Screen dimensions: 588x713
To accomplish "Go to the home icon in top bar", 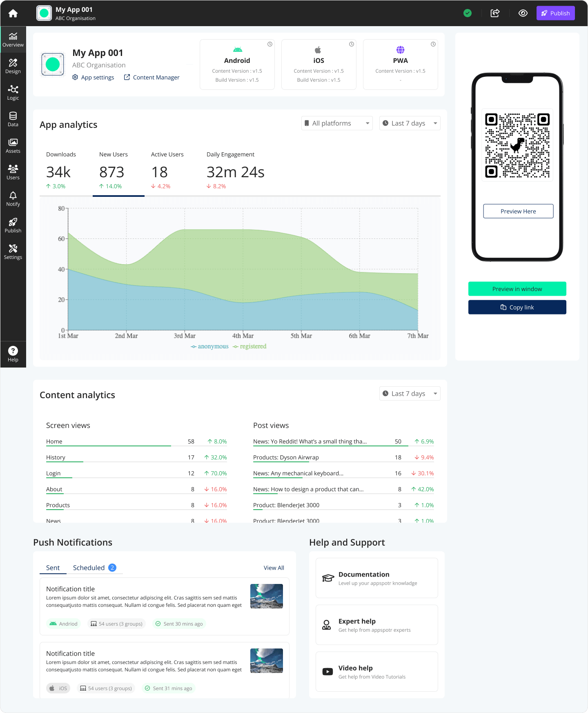I will (13, 13).
